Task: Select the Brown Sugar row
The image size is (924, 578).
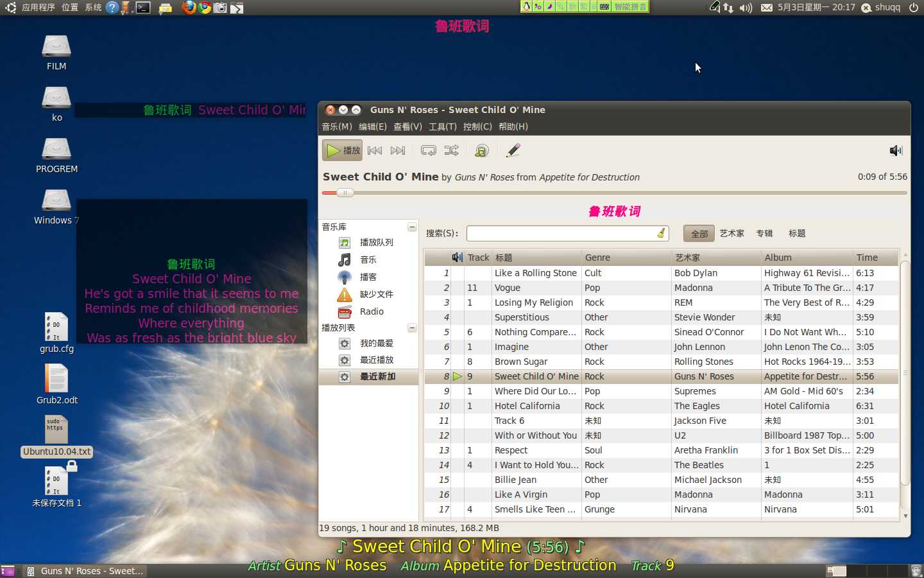Action: tap(661, 362)
